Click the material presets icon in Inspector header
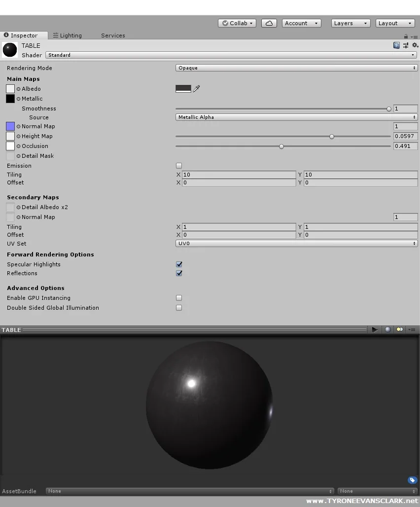This screenshot has width=420, height=507. [x=405, y=45]
